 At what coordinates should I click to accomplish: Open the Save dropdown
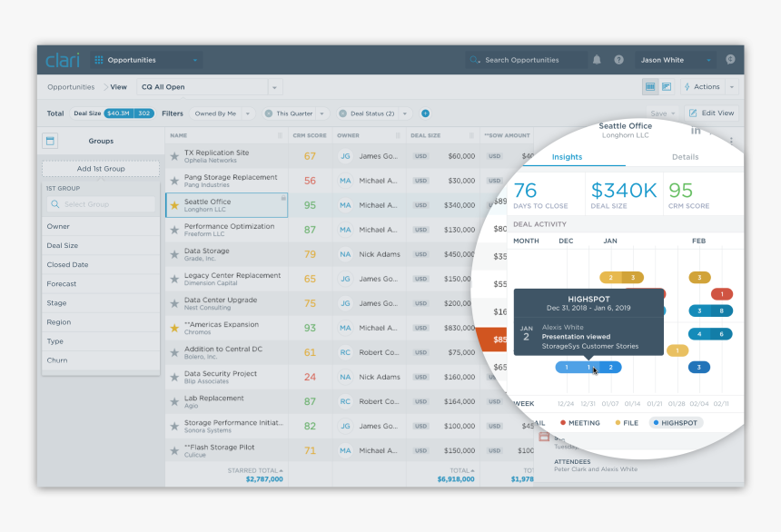coord(662,113)
